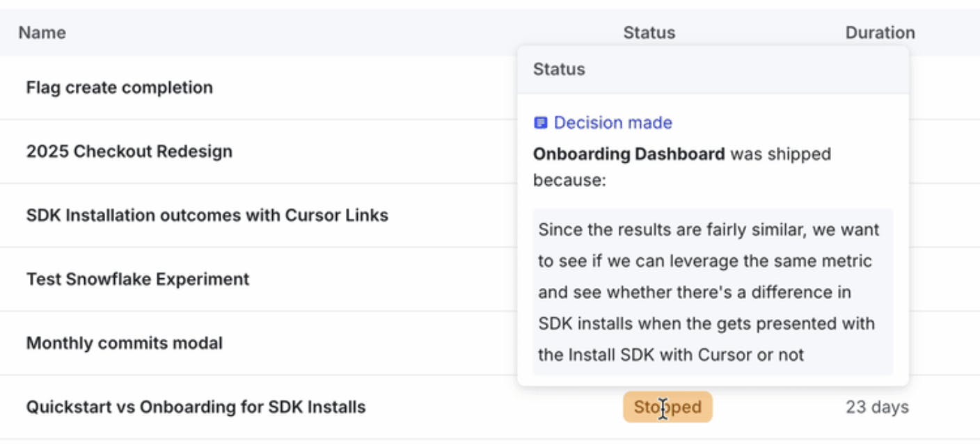Click the Decision made note icon
The width and height of the screenshot is (980, 445).
540,123
